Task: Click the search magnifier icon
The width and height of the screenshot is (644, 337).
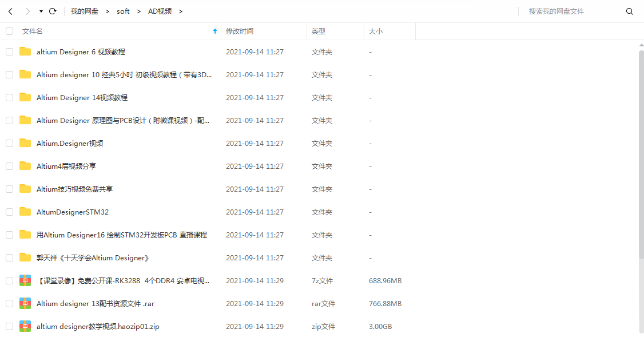Action: coord(629,11)
